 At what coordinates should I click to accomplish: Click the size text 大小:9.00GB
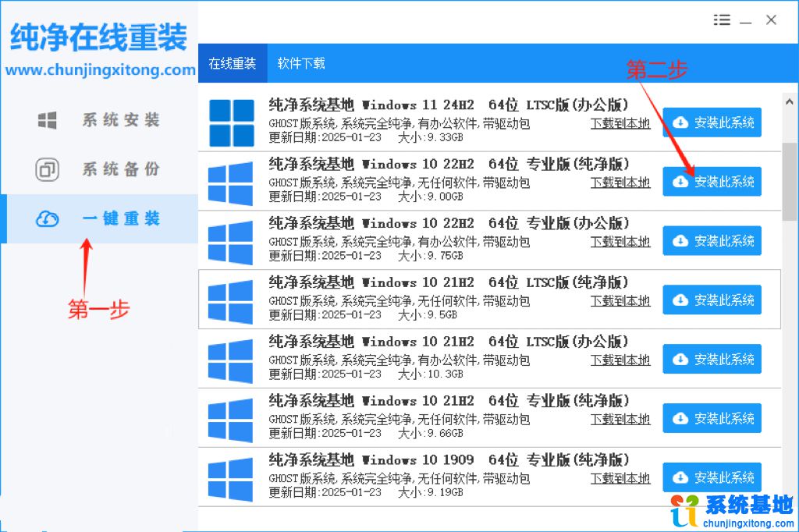tap(431, 197)
